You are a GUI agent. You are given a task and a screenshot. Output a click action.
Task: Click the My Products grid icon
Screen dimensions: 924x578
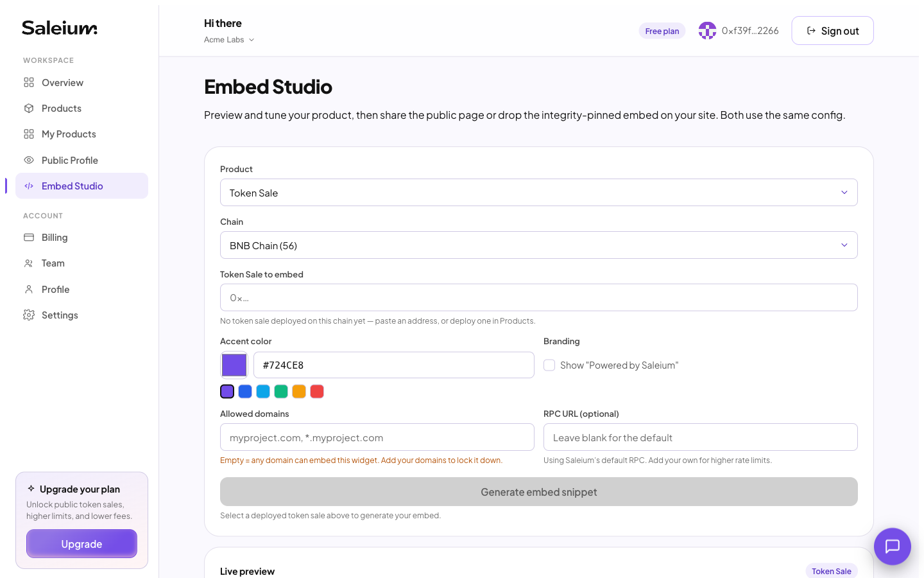(x=29, y=134)
